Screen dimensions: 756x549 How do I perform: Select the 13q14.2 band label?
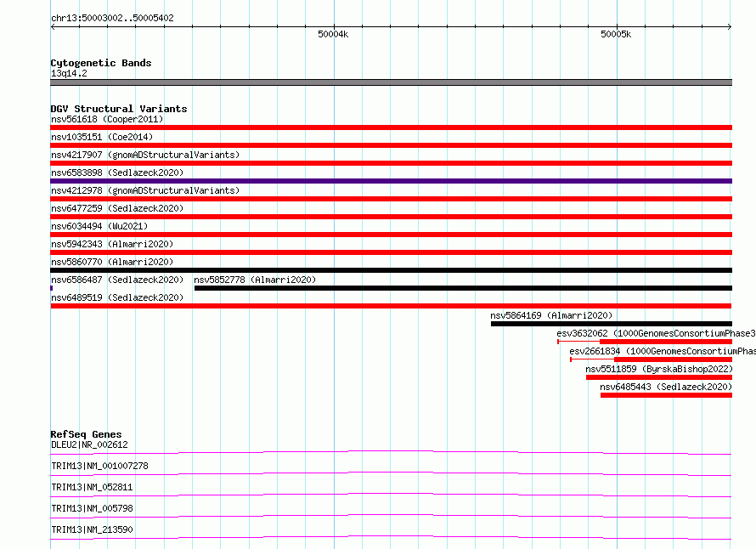click(x=69, y=73)
